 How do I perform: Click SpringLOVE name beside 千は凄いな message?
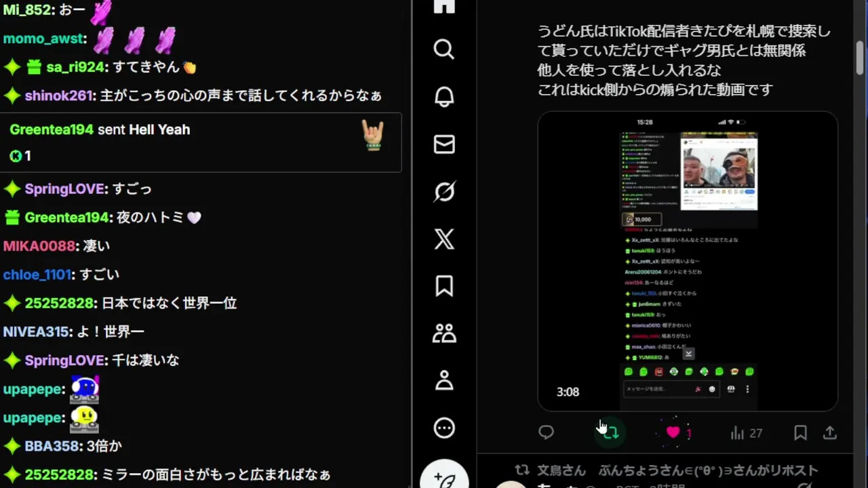click(x=64, y=360)
